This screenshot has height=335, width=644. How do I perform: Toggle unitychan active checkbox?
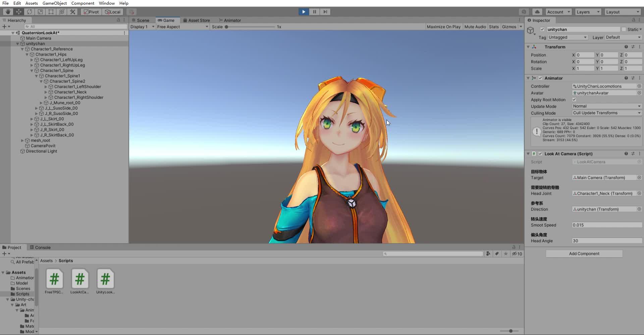(x=542, y=29)
